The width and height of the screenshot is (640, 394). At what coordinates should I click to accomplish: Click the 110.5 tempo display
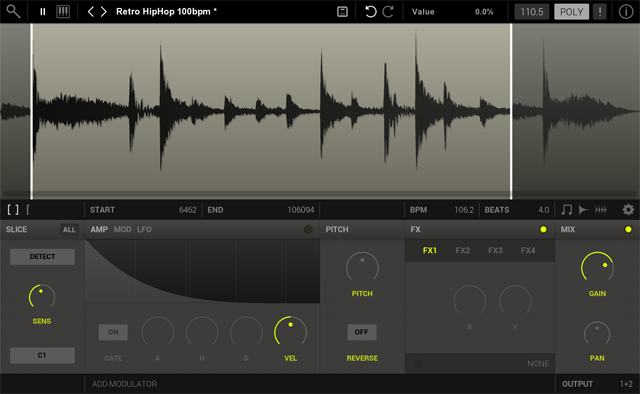(531, 12)
